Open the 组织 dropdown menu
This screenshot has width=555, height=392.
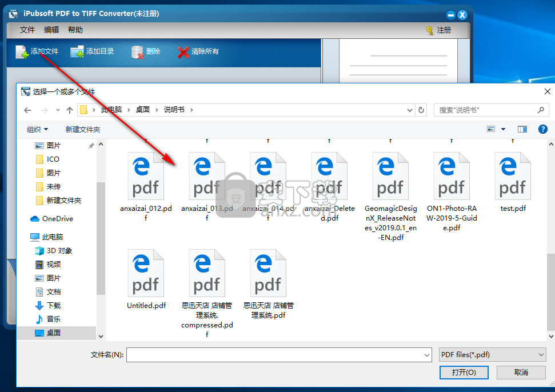click(x=38, y=130)
